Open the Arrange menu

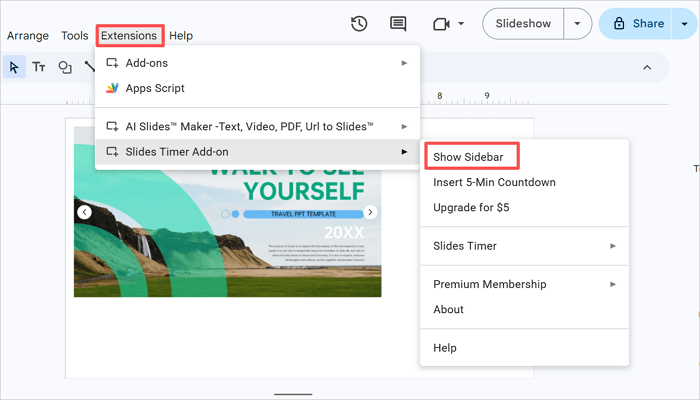(x=28, y=36)
